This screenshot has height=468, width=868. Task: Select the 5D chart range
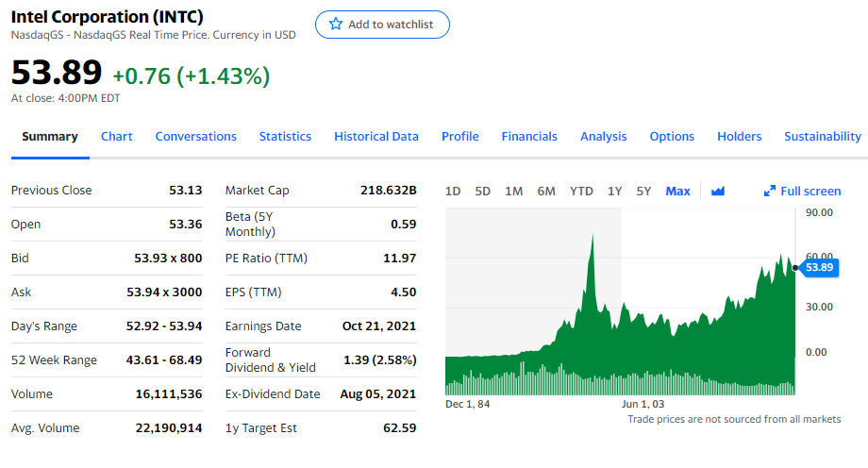click(483, 192)
